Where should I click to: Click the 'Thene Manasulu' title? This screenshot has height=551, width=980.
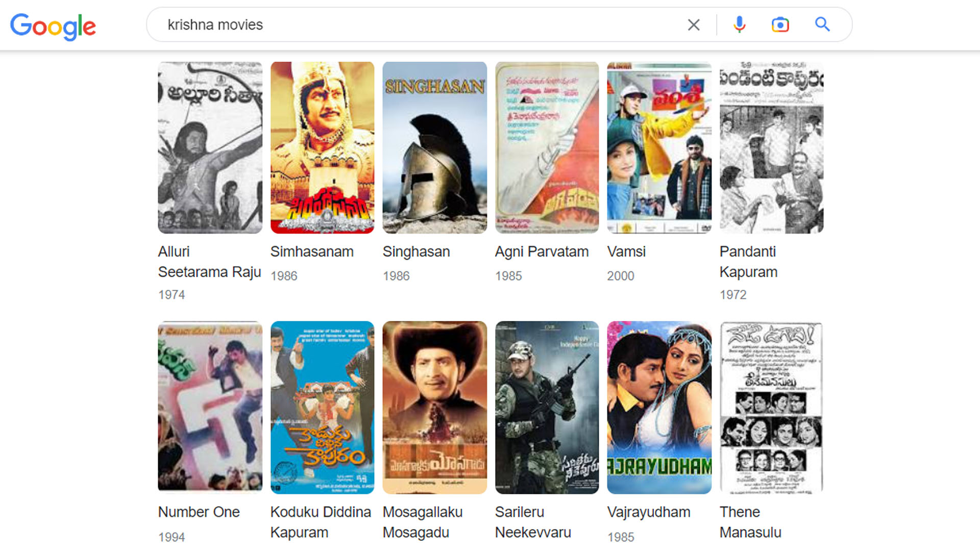pos(750,522)
